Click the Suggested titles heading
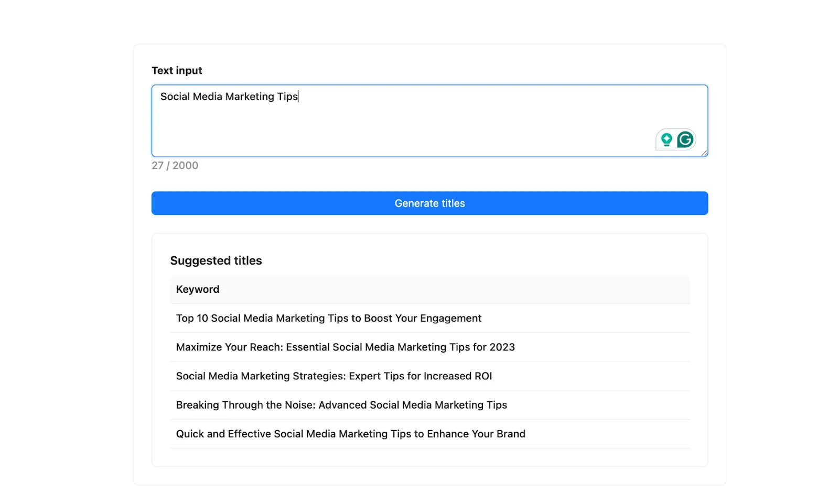The image size is (839, 504). point(216,260)
